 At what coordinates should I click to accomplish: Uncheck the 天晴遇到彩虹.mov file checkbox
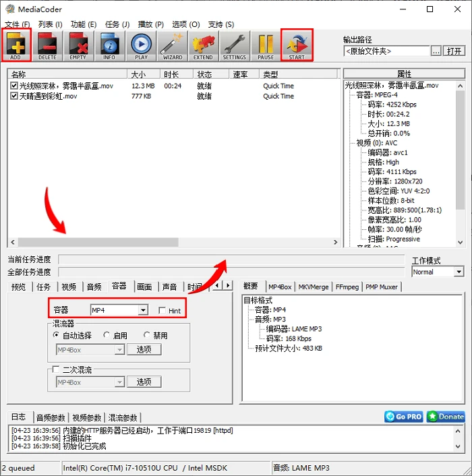click(14, 96)
